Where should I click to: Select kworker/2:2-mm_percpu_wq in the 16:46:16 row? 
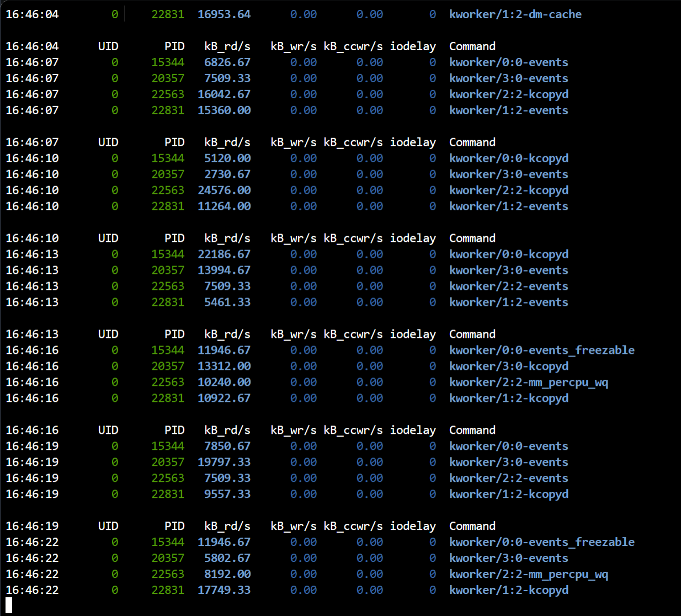pos(529,383)
